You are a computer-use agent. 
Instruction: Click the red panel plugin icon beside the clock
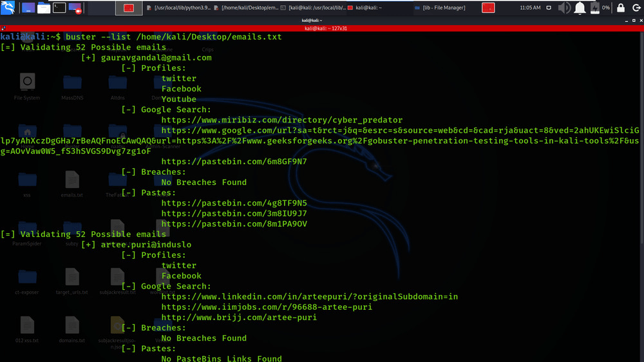[x=488, y=8]
